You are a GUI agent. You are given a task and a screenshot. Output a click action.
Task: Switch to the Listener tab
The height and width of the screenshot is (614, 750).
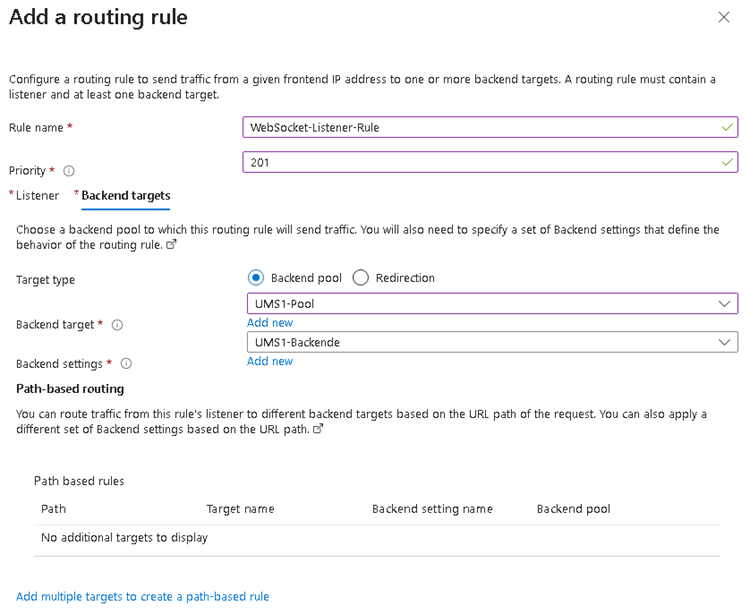coord(37,196)
